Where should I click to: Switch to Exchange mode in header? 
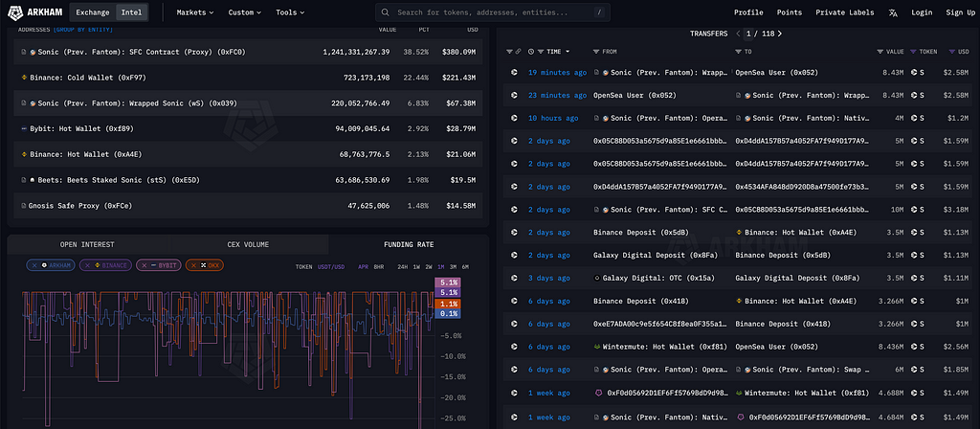click(x=93, y=12)
